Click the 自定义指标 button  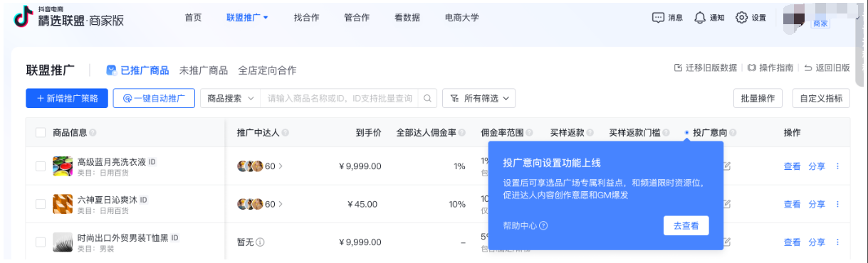pyautogui.click(x=821, y=98)
